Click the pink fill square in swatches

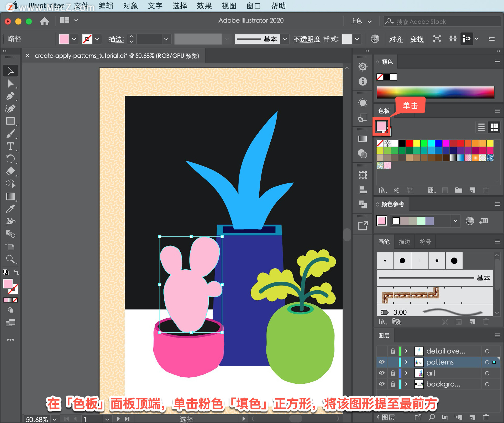pyautogui.click(x=381, y=126)
